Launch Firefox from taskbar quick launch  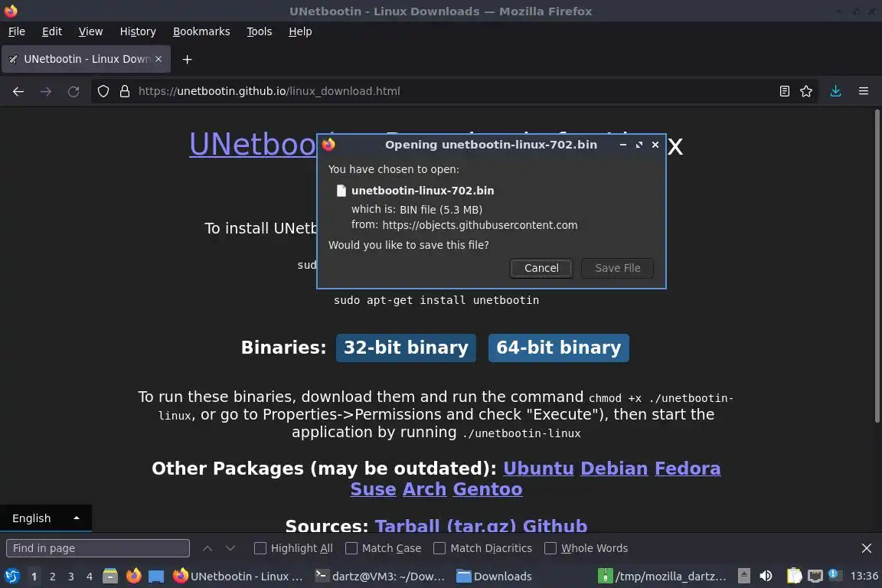point(133,577)
